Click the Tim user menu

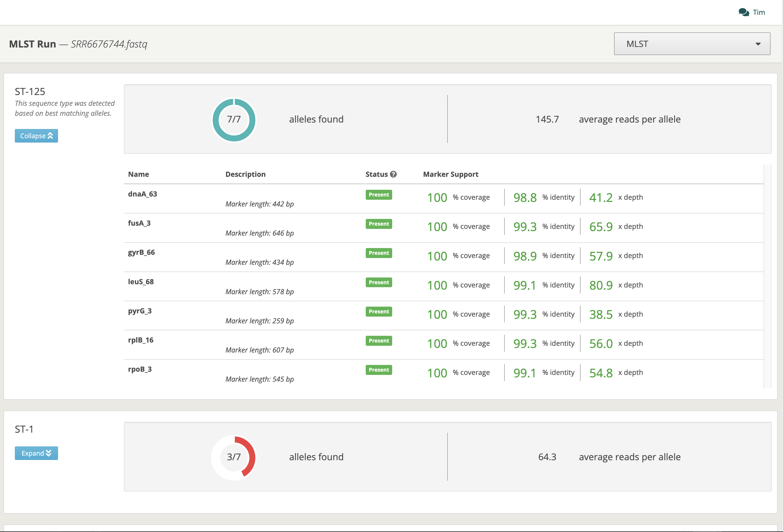coord(759,12)
